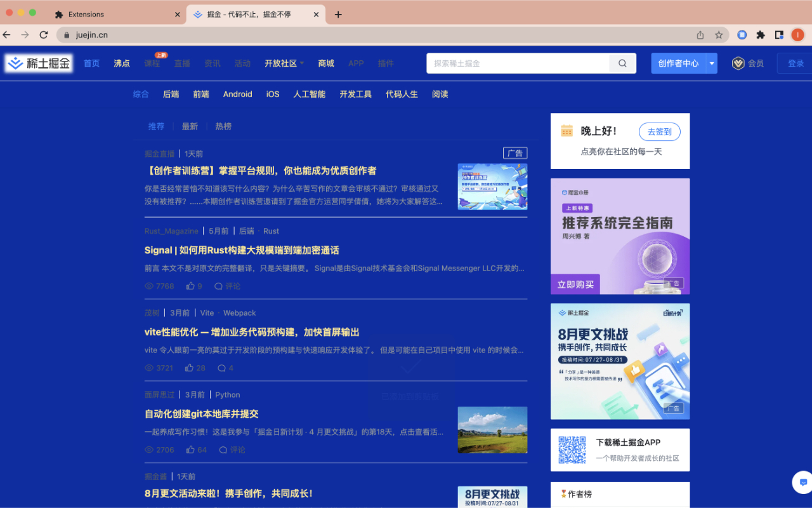Open the 【创作者训练营】 article title
Screen dimensions: 812x508
[x=261, y=171]
